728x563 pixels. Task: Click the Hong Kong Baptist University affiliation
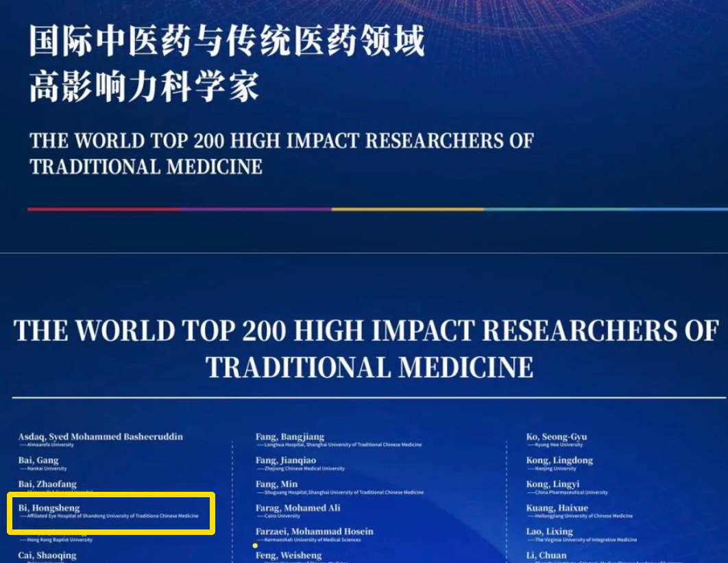pos(56,540)
